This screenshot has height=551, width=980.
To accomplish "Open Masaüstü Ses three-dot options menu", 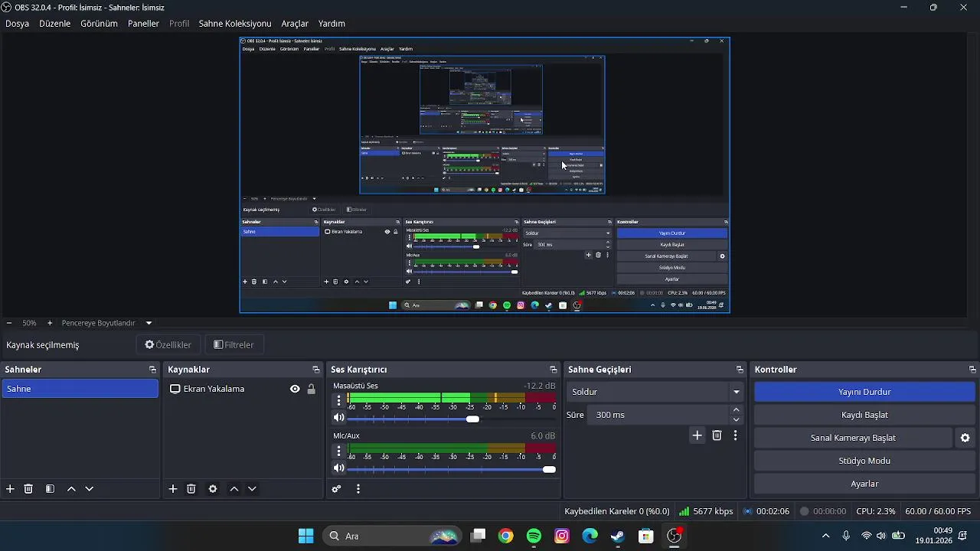I will pyautogui.click(x=339, y=400).
